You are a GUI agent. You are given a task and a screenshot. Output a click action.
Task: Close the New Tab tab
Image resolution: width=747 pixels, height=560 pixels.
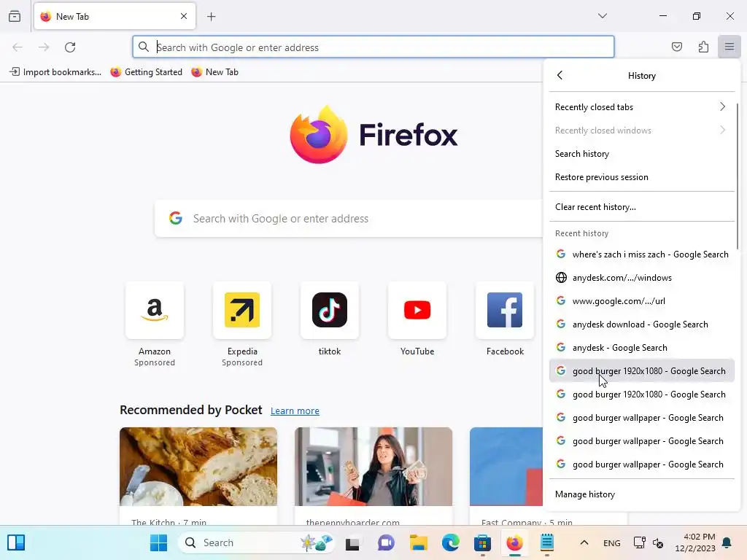click(184, 16)
